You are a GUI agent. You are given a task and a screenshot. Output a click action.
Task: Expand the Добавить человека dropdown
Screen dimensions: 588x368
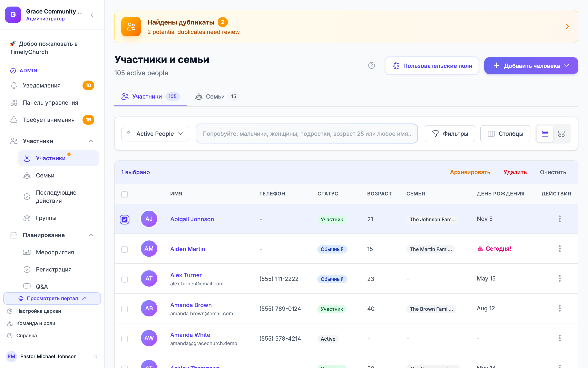[x=531, y=65]
